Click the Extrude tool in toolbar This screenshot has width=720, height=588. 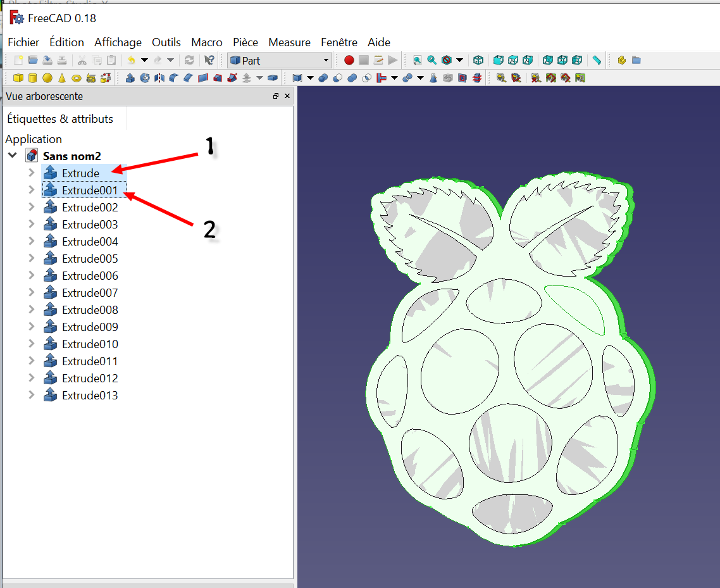point(130,78)
